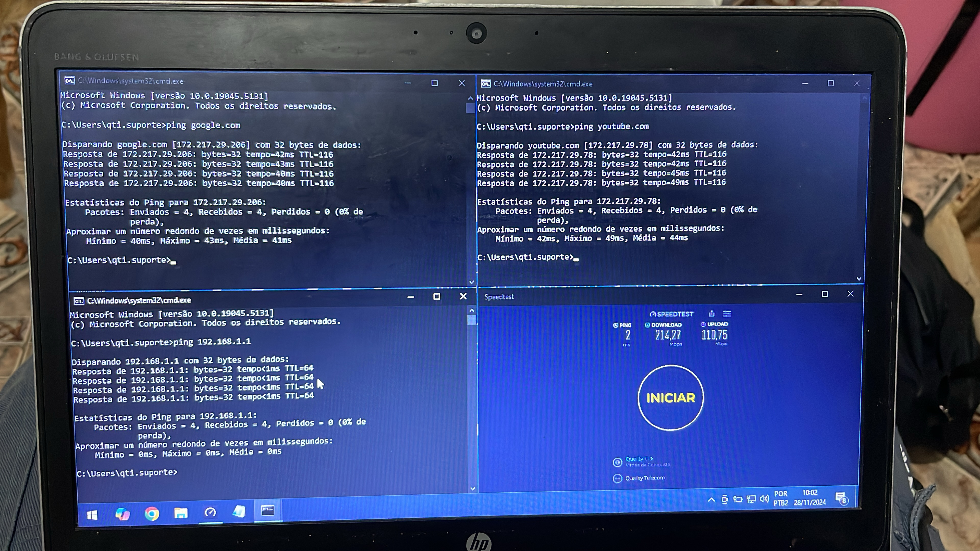
Task: Open the network status tray icon
Action: point(751,499)
